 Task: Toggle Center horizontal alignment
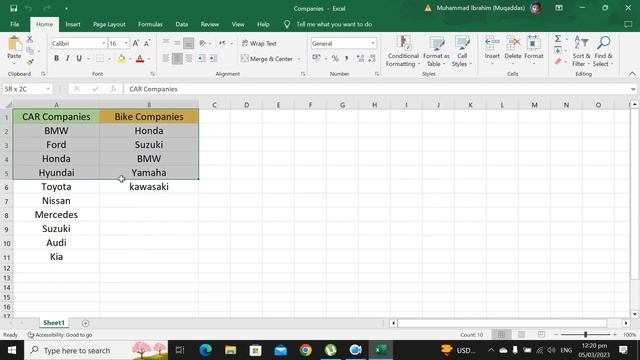point(177,58)
